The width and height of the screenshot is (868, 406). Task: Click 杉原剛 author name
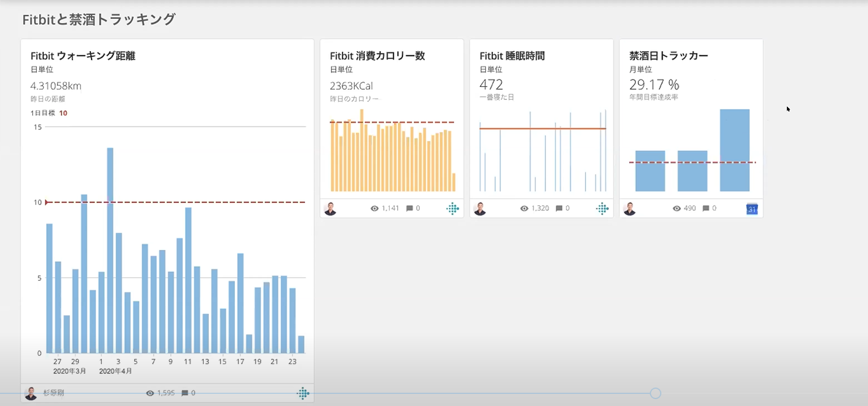[54, 393]
